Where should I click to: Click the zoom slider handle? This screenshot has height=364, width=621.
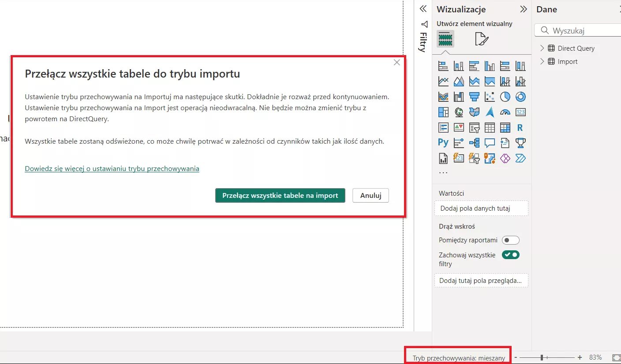(542, 357)
